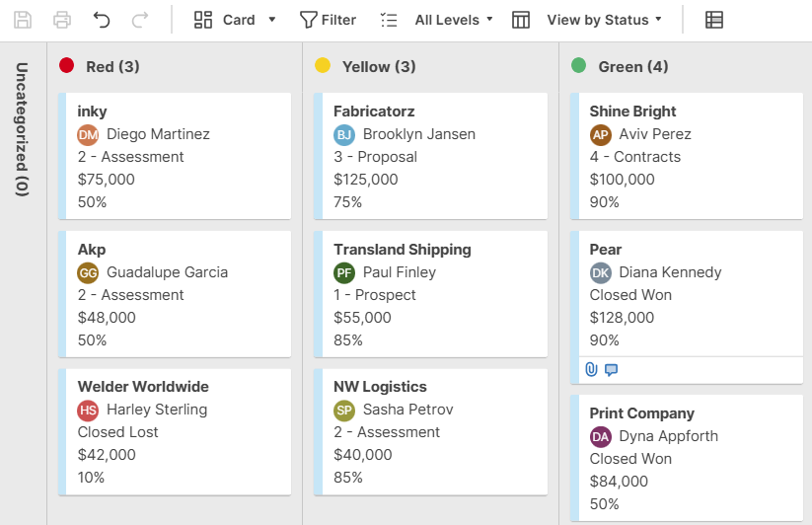The height and width of the screenshot is (525, 812).
Task: Open the Filter menu
Action: point(328,20)
